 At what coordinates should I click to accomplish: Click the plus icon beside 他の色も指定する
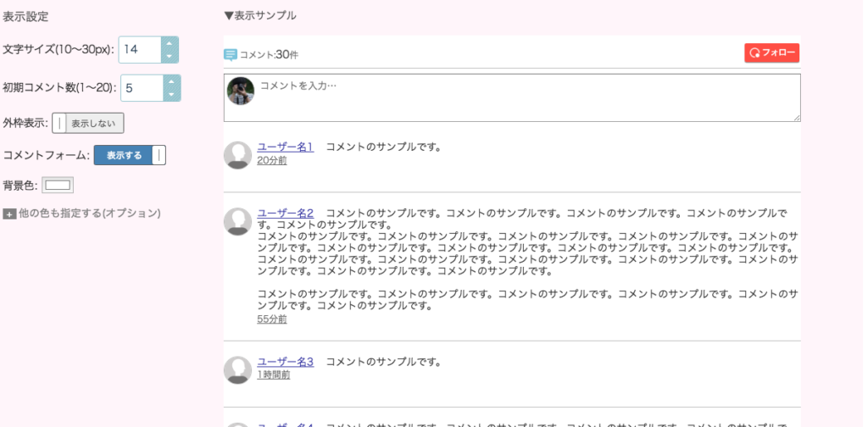pyautogui.click(x=9, y=214)
